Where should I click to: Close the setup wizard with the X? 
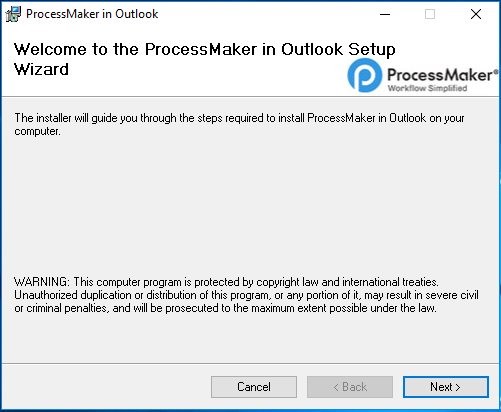pyautogui.click(x=476, y=14)
